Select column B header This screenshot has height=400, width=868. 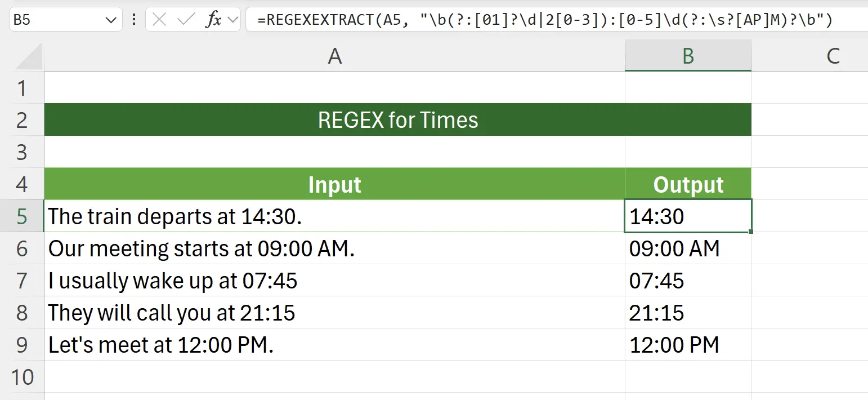click(688, 55)
